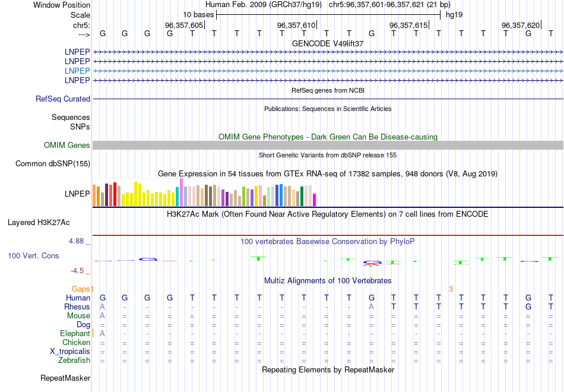Click the Layered H3K27Ac track label

coord(39,223)
